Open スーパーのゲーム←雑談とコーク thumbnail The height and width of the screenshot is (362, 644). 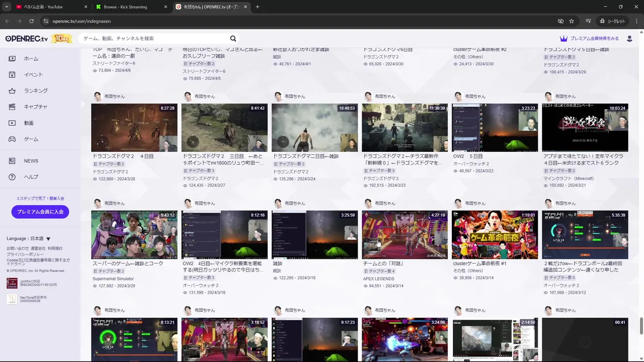[134, 235]
